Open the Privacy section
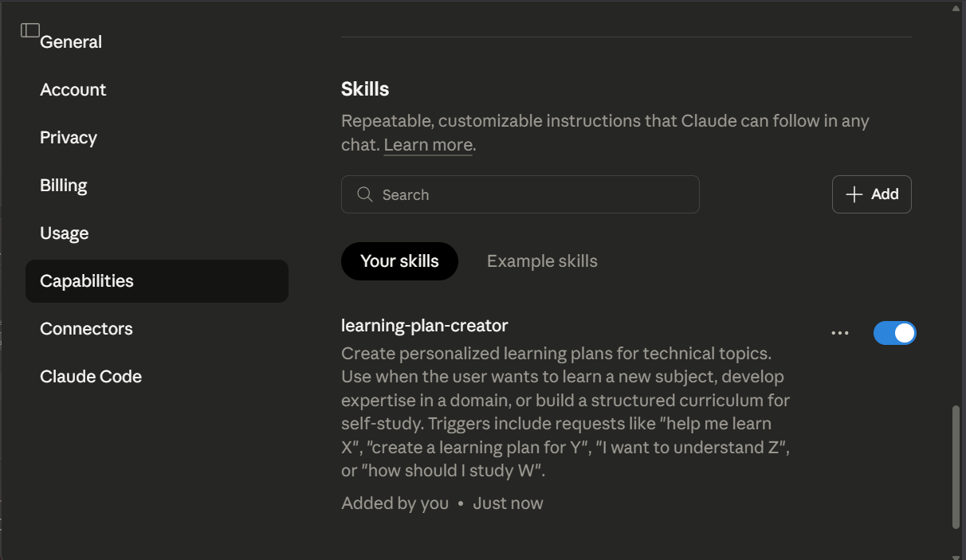The width and height of the screenshot is (966, 560). [x=69, y=138]
